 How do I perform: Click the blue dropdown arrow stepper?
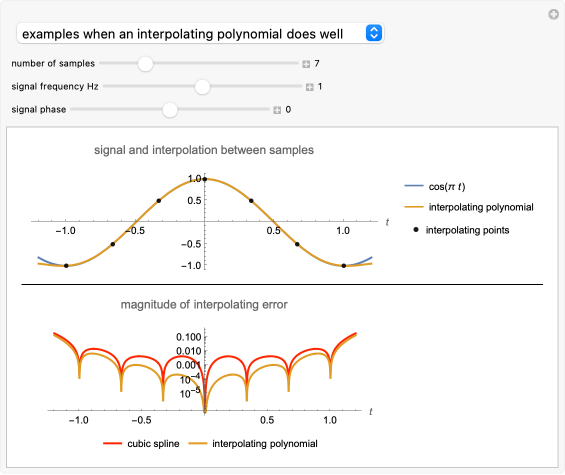click(374, 33)
